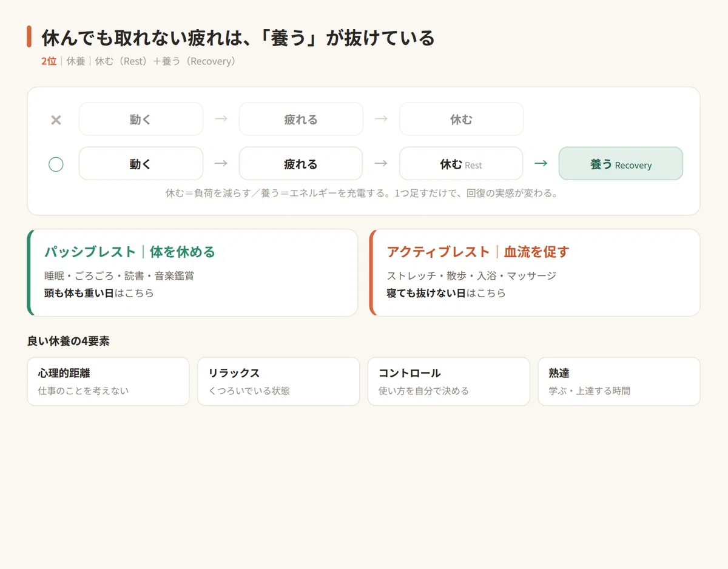Click the line ストレッチ・散歩・入浴・マッサージ
The image size is (728, 569).
(471, 275)
